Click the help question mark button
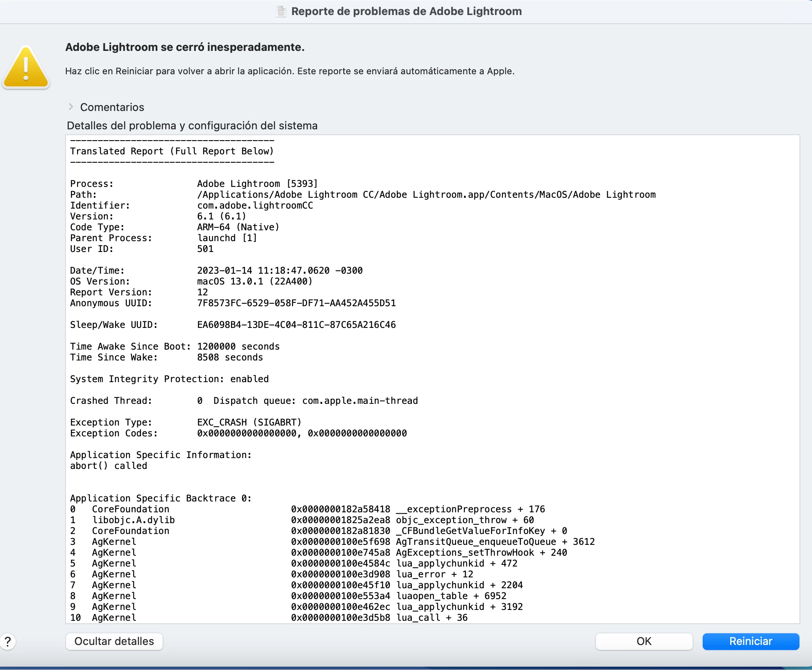812x670 pixels. tap(8, 642)
